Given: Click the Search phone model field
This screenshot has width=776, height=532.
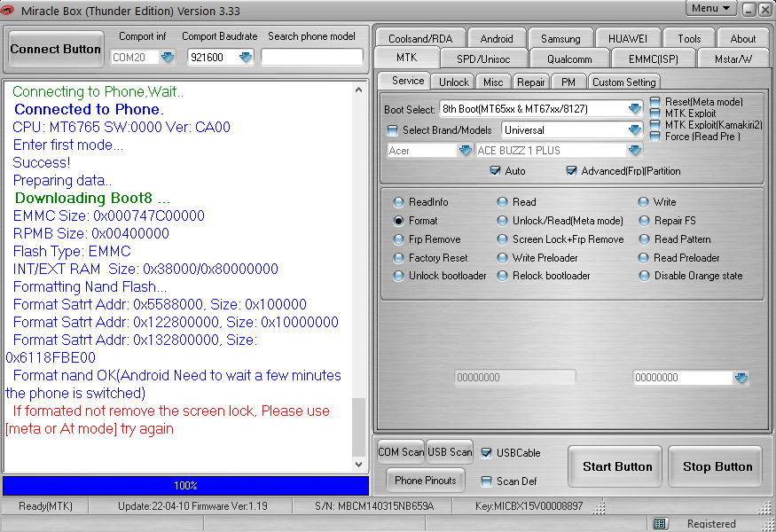Looking at the screenshot, I should pos(312,57).
